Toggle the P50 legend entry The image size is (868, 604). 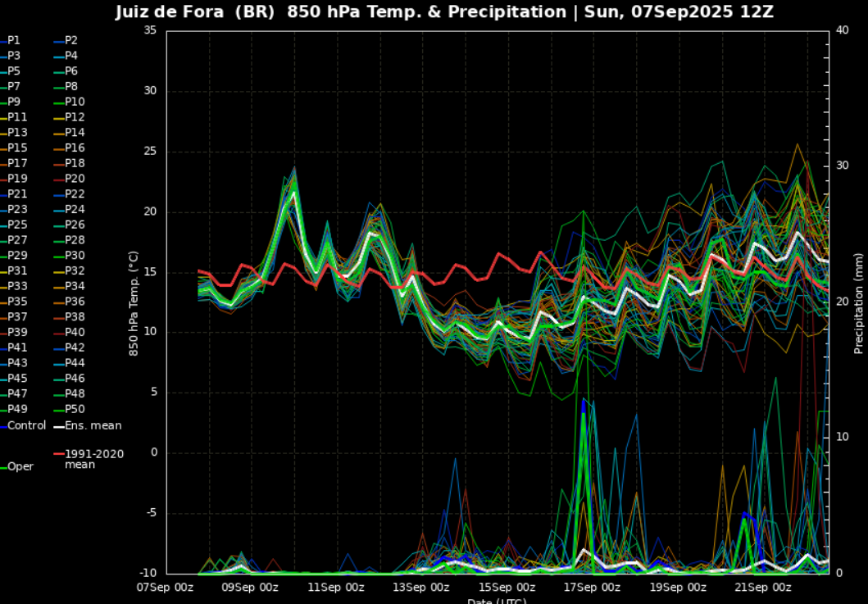75,409
